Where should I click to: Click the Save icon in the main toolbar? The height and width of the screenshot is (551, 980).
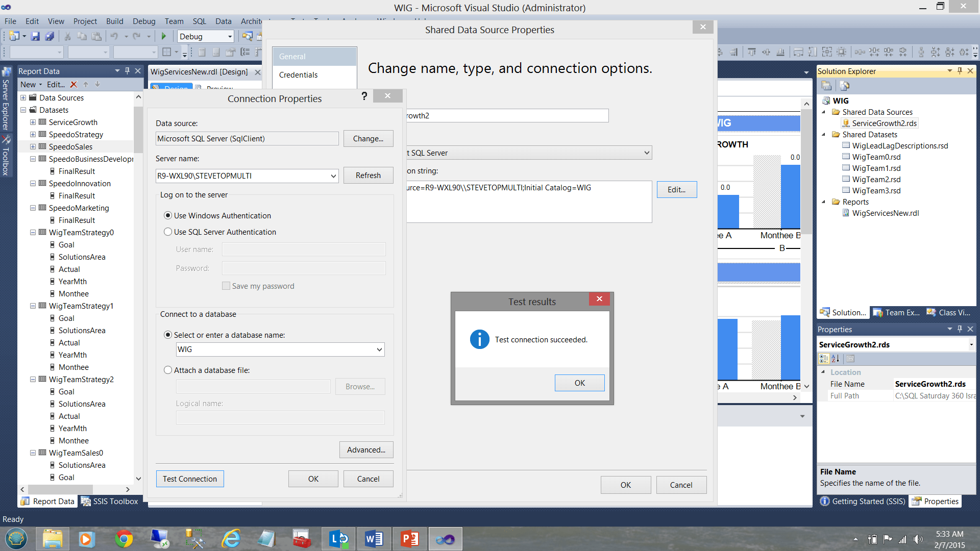tap(35, 36)
